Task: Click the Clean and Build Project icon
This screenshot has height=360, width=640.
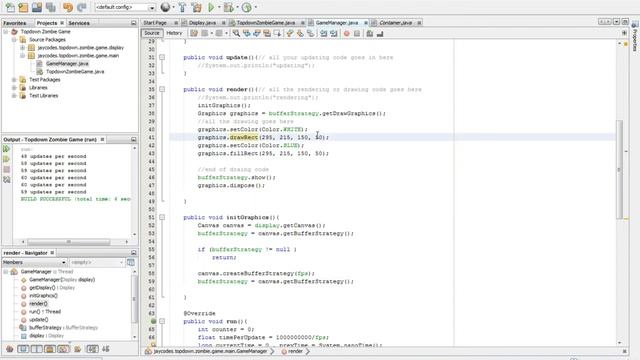Action: click(x=196, y=7)
